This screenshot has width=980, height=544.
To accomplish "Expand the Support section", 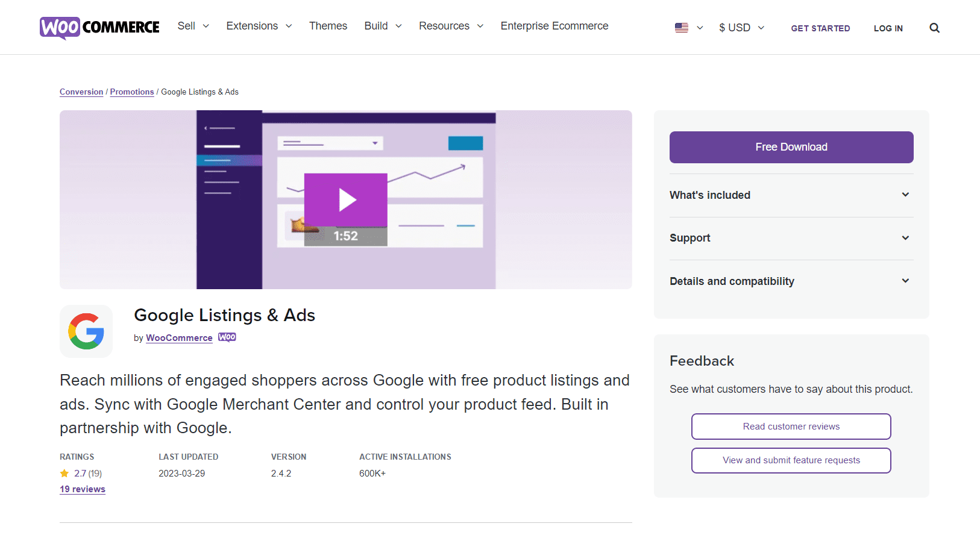I will click(x=791, y=238).
